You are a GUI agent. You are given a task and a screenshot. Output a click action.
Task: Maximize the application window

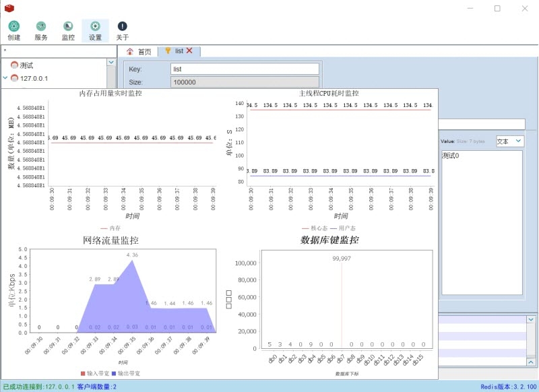tap(497, 8)
